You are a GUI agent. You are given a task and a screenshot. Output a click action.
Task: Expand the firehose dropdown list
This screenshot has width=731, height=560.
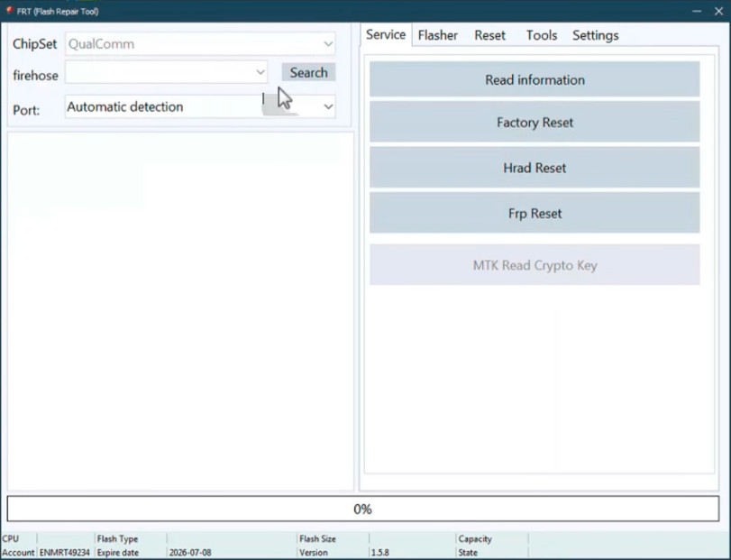tap(260, 72)
